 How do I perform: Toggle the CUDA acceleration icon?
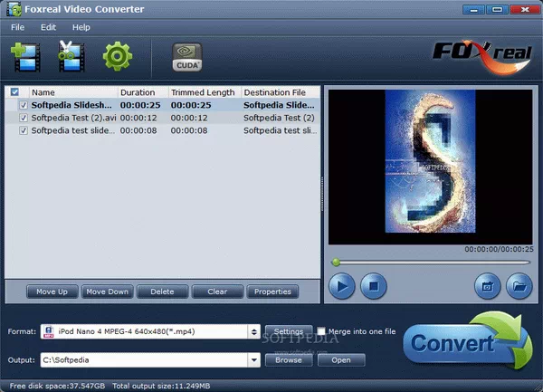point(187,57)
